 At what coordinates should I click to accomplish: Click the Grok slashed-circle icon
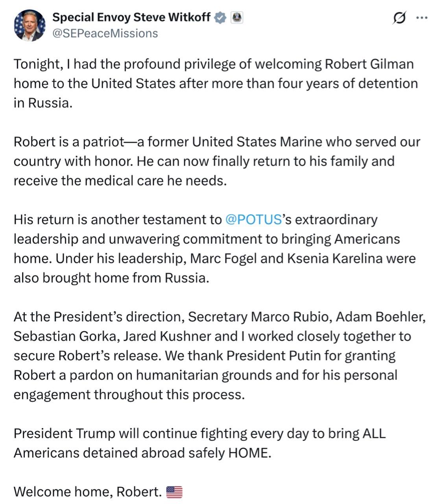[x=399, y=18]
